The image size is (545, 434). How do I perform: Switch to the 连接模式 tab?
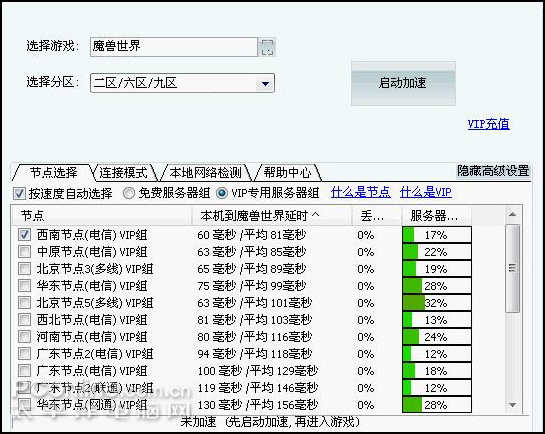pyautogui.click(x=123, y=173)
